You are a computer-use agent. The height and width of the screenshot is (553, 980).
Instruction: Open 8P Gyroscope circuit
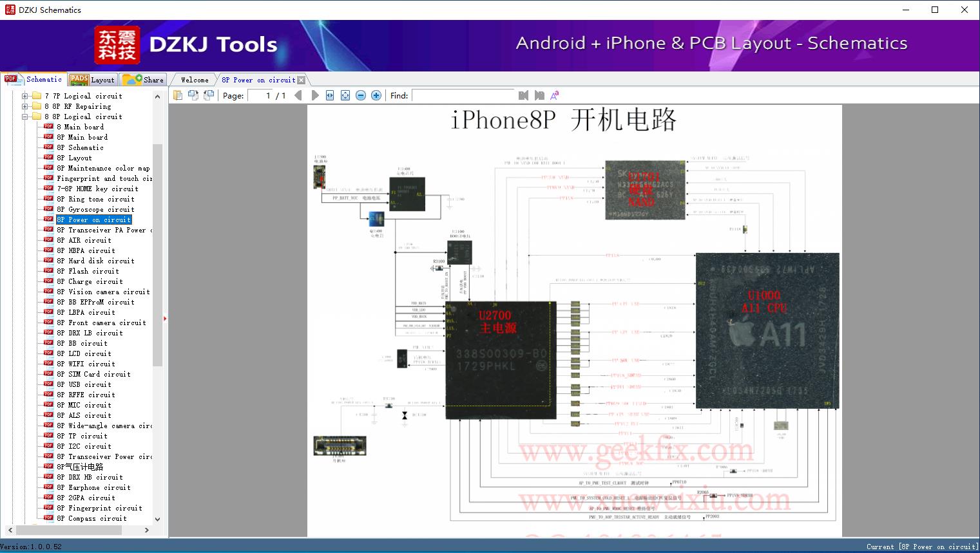(x=95, y=209)
